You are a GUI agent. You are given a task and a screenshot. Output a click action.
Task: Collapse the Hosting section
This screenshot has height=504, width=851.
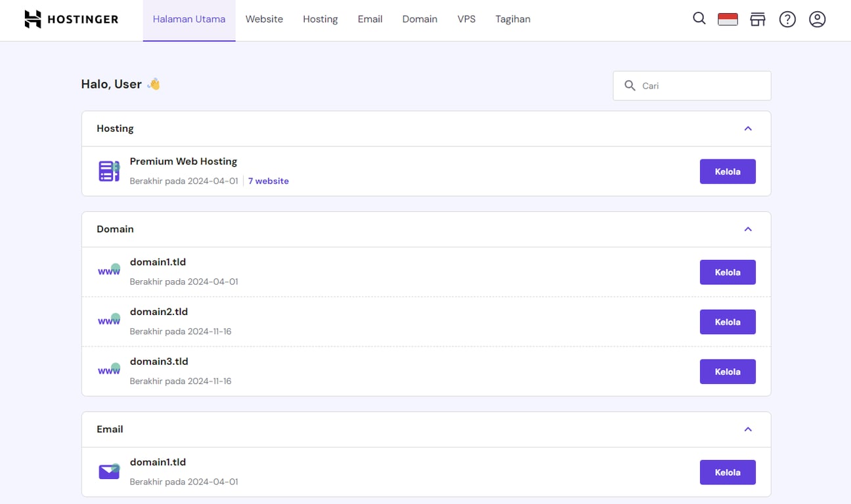coord(748,129)
